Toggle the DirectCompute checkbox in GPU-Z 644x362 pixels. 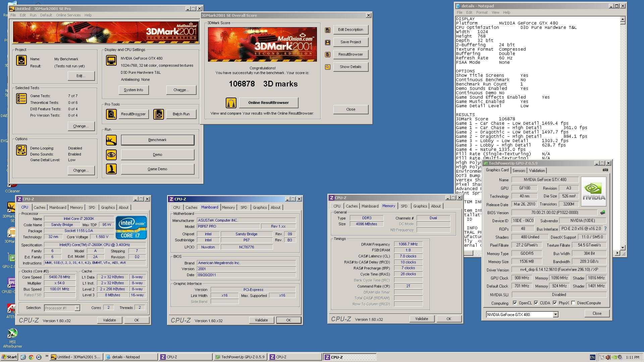tap(574, 303)
